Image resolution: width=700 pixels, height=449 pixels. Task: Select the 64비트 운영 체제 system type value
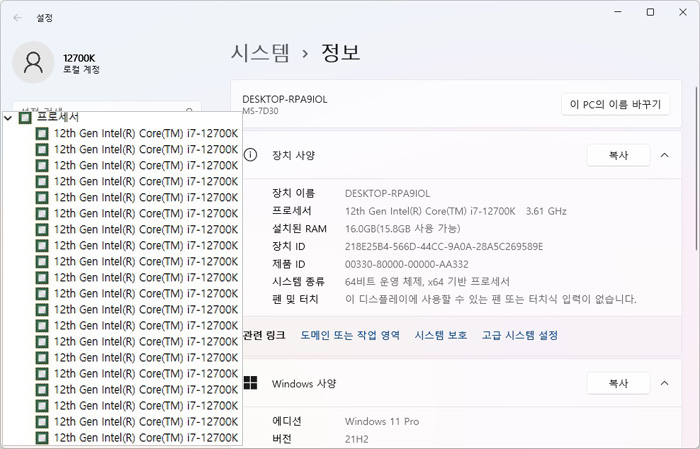click(x=427, y=282)
